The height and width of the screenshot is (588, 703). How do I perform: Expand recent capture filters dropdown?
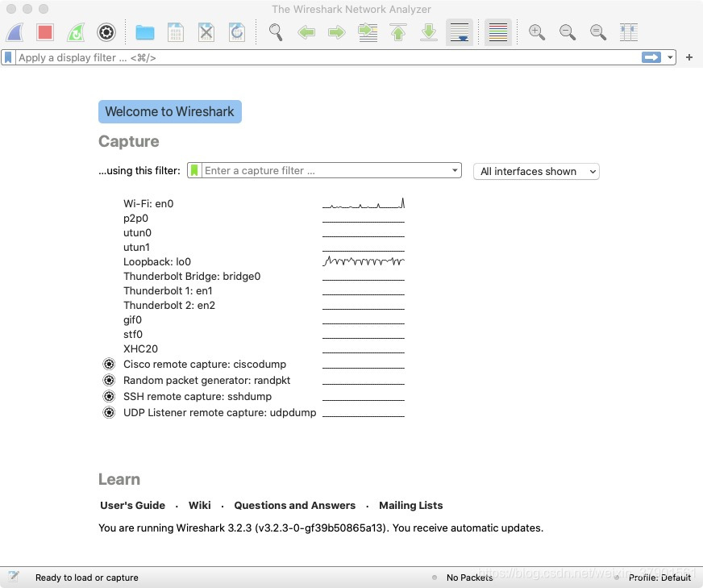click(455, 170)
